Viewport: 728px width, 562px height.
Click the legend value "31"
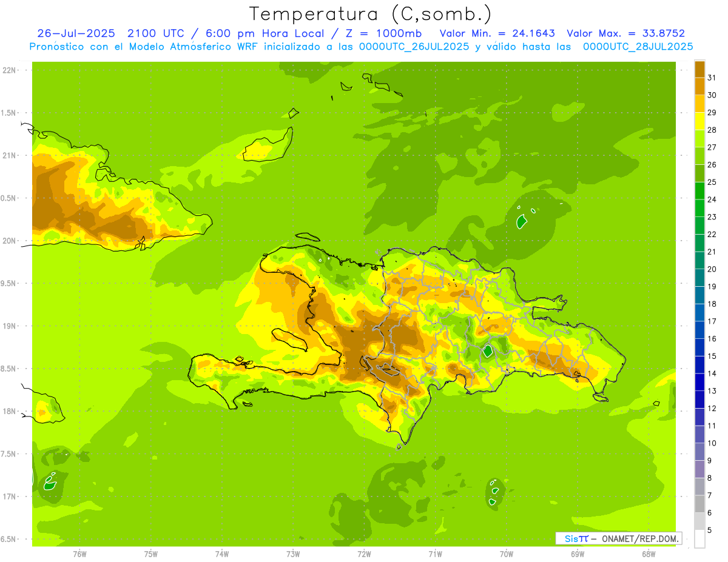click(x=712, y=78)
